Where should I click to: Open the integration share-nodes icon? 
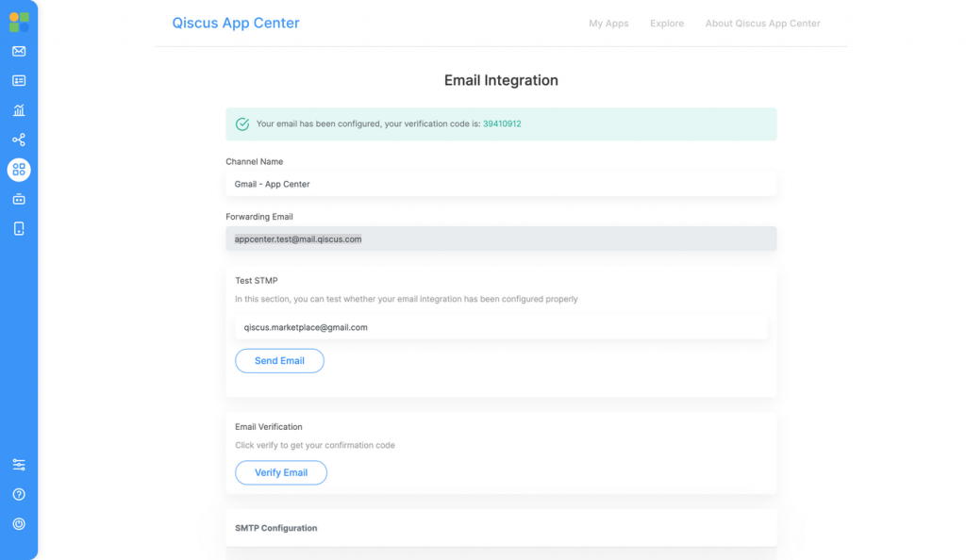click(x=19, y=140)
